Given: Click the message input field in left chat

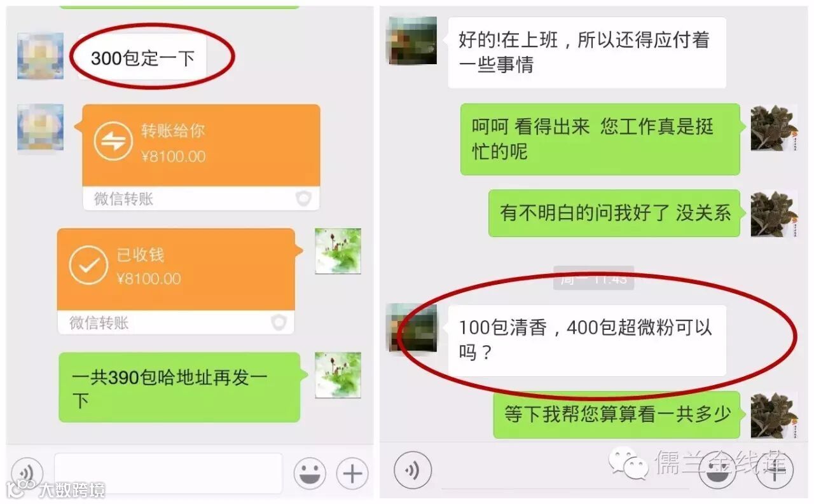Looking at the screenshot, I should point(168,473).
